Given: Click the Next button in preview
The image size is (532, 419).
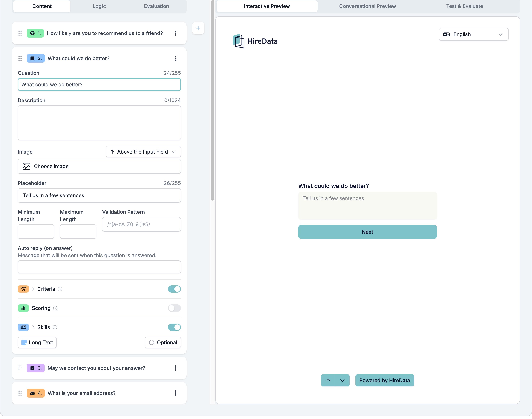Looking at the screenshot, I should pos(367,232).
